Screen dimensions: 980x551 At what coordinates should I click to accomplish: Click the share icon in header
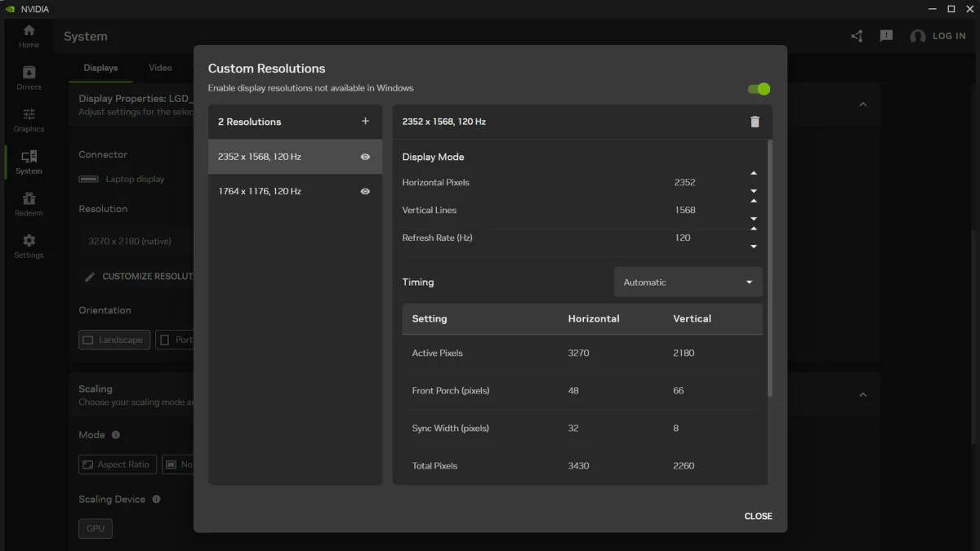pyautogui.click(x=857, y=36)
